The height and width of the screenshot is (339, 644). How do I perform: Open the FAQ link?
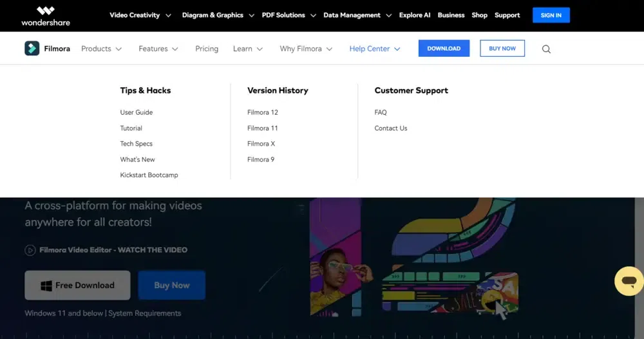tap(381, 112)
